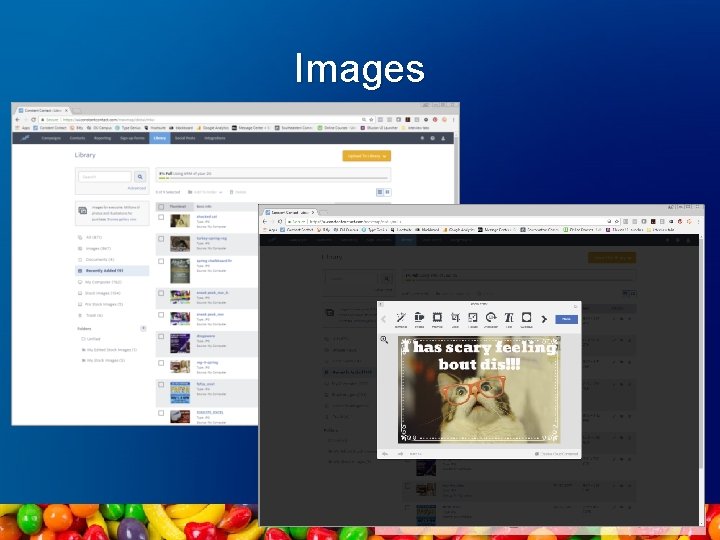Click Delete above the back window's Library list

pos(238,192)
